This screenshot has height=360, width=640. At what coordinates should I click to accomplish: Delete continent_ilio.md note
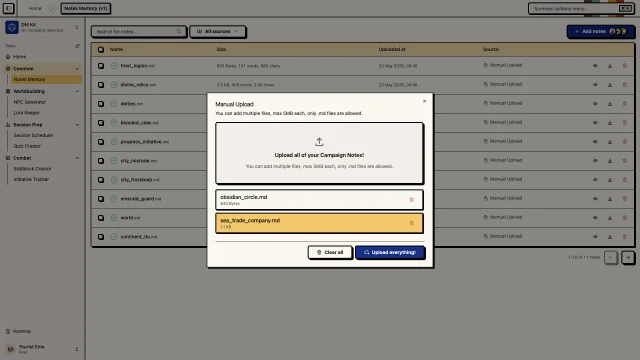tap(624, 237)
